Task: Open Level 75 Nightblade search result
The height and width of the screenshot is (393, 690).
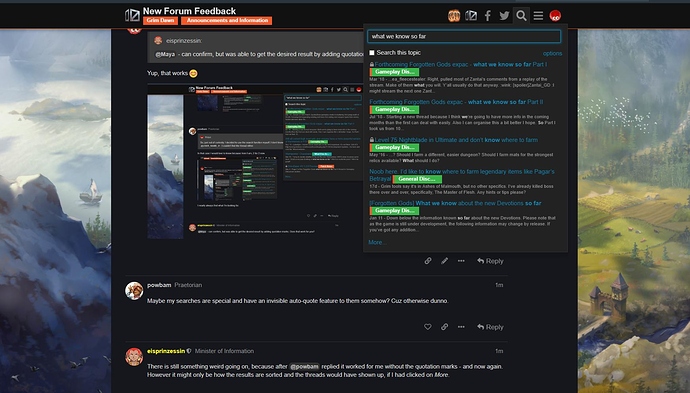Action: 456,140
